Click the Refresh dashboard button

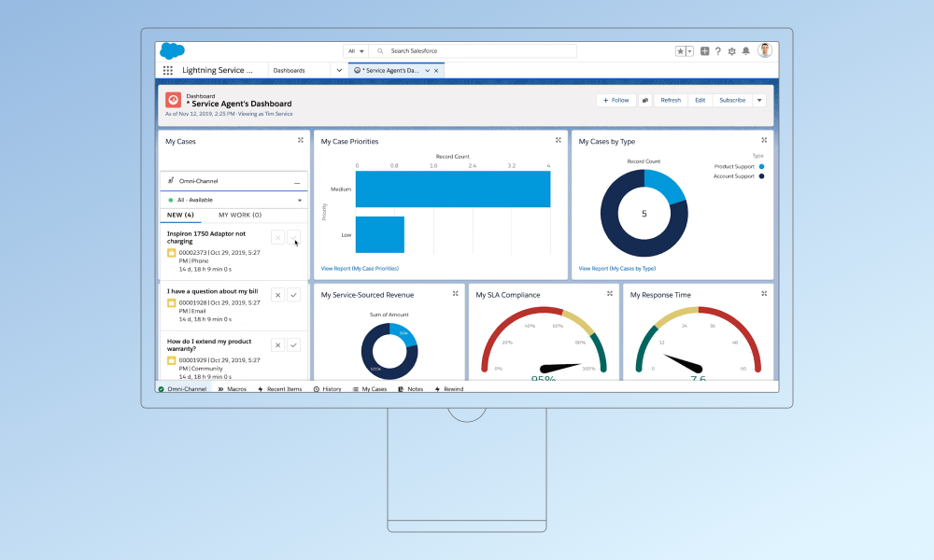coord(670,100)
